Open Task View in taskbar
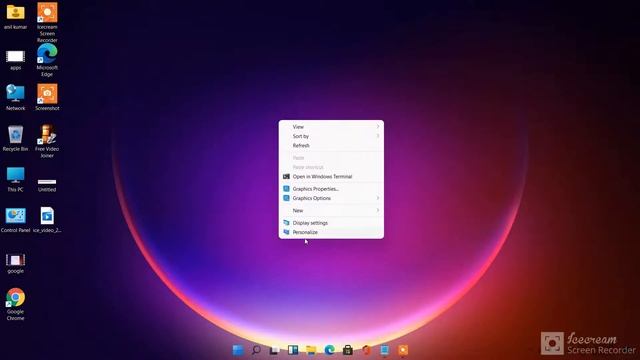 pyautogui.click(x=275, y=350)
